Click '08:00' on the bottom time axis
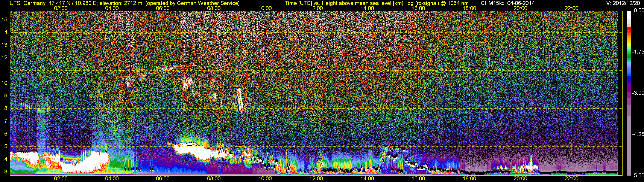 pos(214,179)
